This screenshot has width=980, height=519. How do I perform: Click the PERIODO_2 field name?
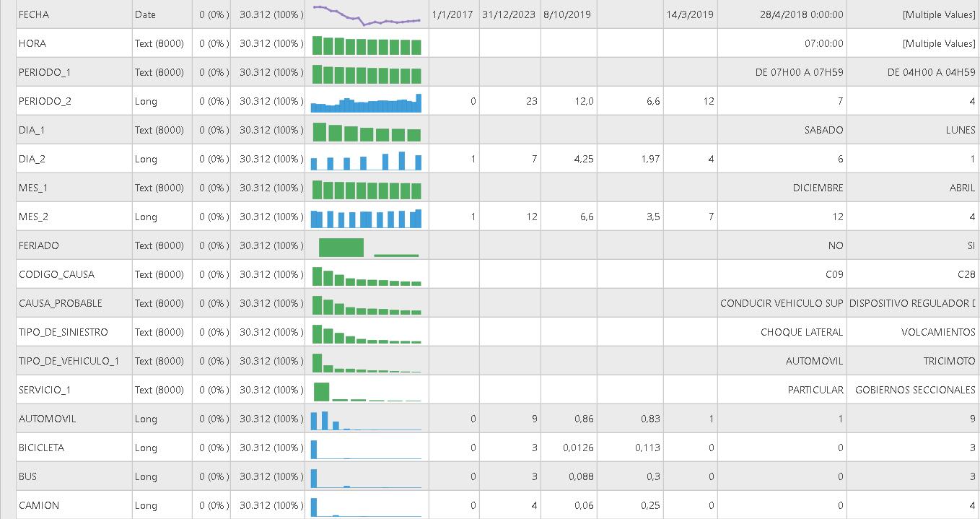pyautogui.click(x=45, y=101)
